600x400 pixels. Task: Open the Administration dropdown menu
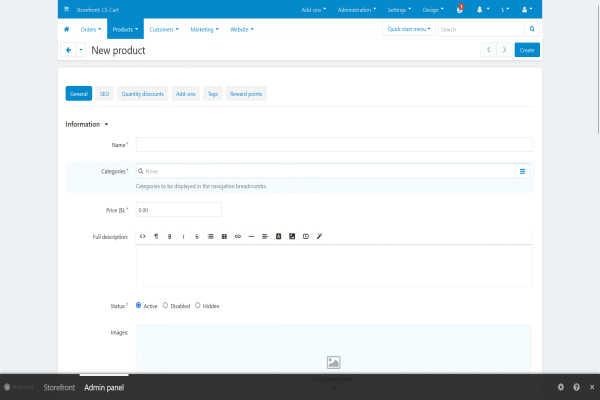357,10
